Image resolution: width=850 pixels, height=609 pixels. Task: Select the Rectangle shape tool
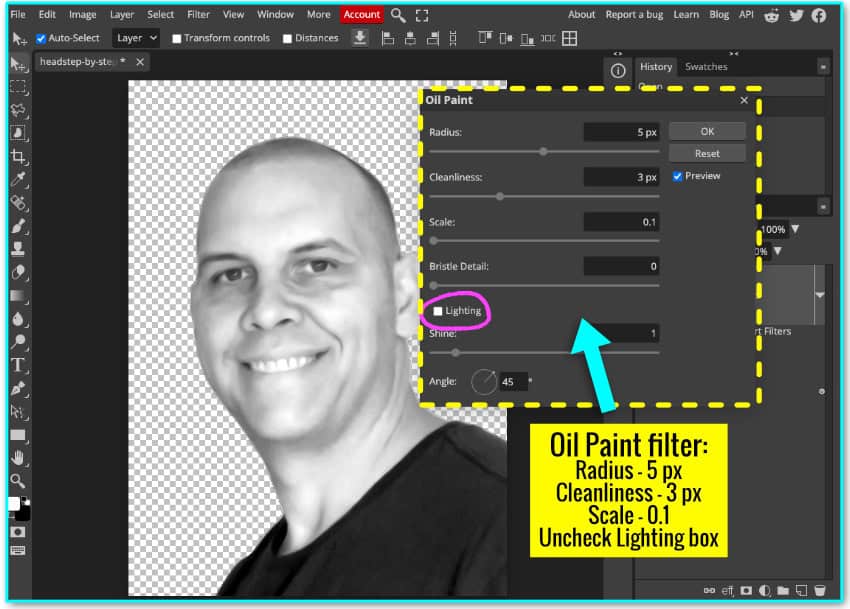click(x=18, y=435)
